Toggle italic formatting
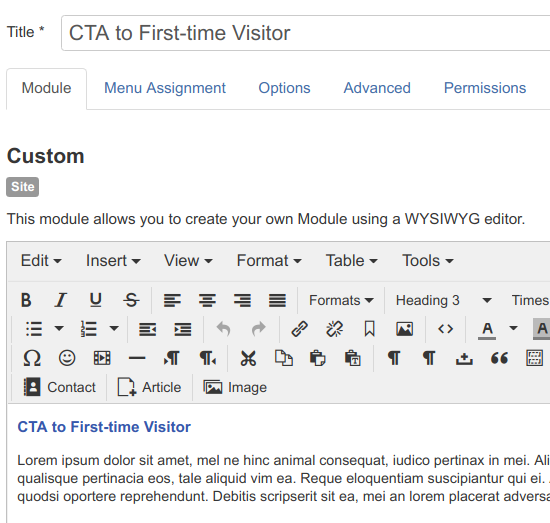The width and height of the screenshot is (550, 523). [61, 300]
